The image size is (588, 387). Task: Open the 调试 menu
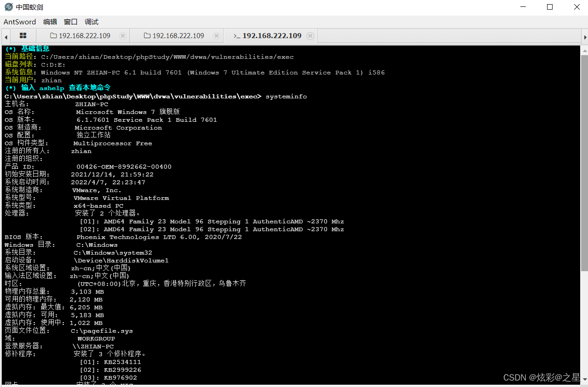click(92, 22)
